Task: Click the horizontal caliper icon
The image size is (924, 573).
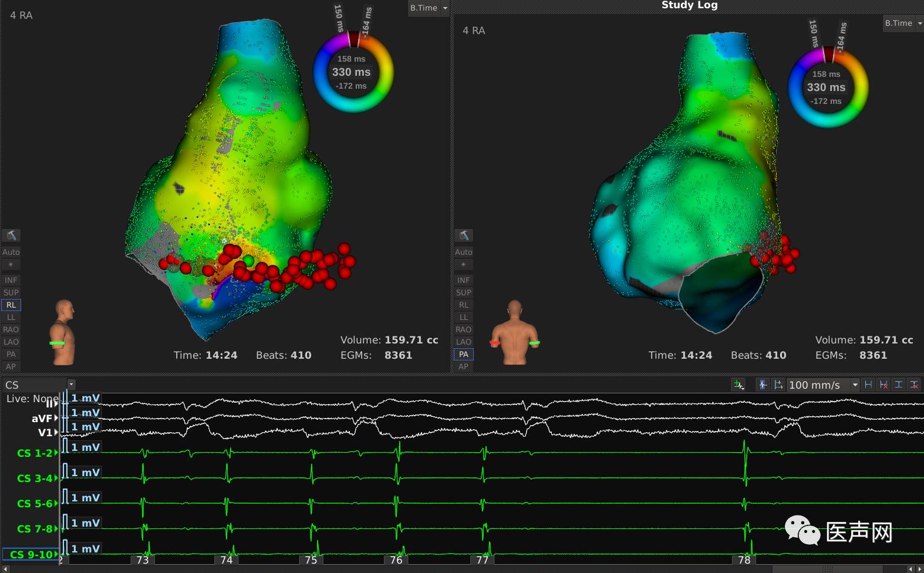Action: coord(868,385)
